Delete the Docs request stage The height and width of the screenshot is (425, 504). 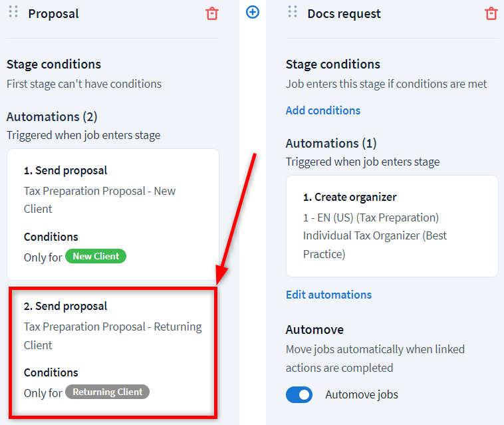tap(491, 13)
